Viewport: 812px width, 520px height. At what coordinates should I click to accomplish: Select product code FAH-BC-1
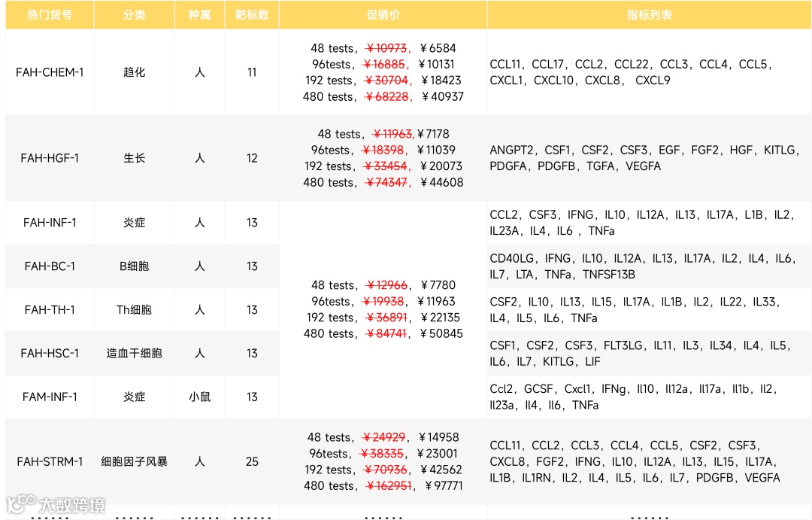pyautogui.click(x=50, y=266)
